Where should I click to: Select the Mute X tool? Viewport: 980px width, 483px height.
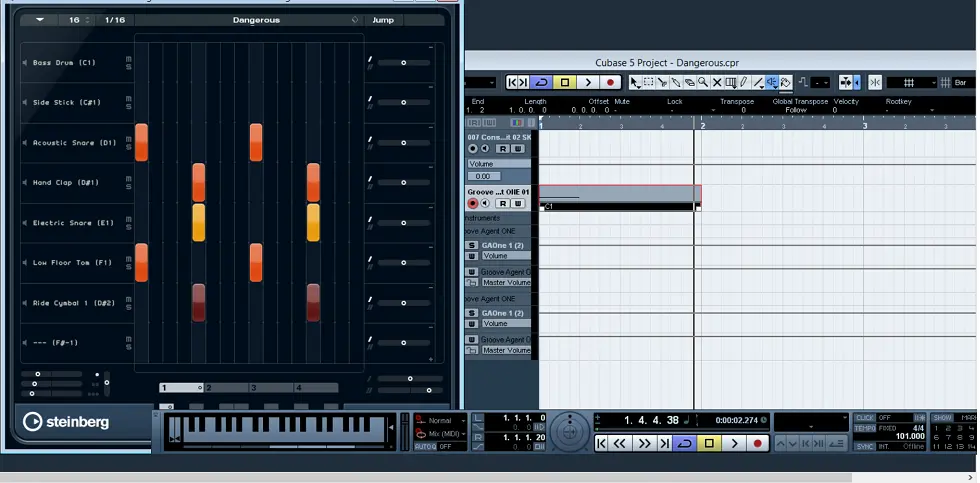(717, 82)
